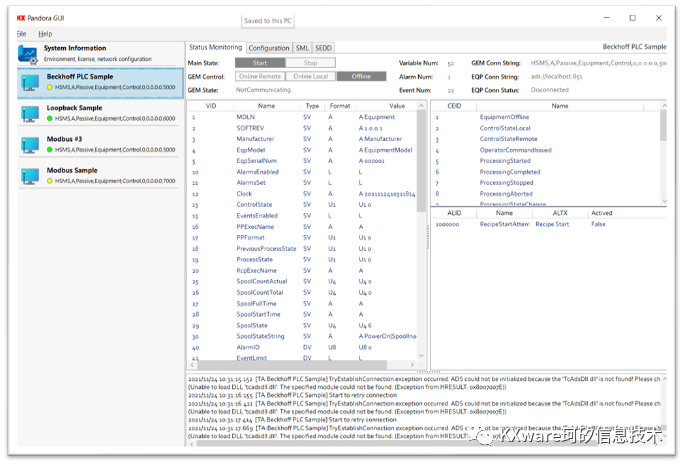Set GEM Control to Online Remote
This screenshot has height=465, width=684.
click(x=260, y=76)
